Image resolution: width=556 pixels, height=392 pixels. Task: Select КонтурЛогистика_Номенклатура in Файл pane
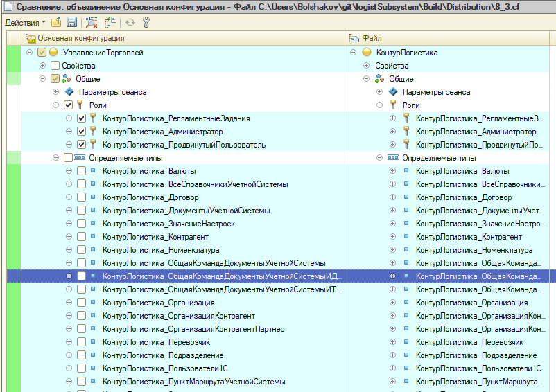[x=474, y=249]
